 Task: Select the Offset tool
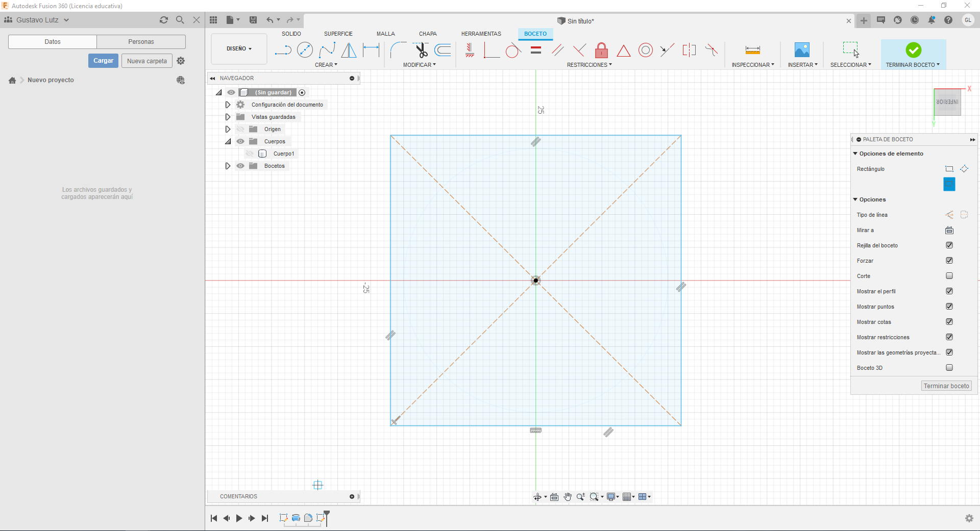(443, 50)
